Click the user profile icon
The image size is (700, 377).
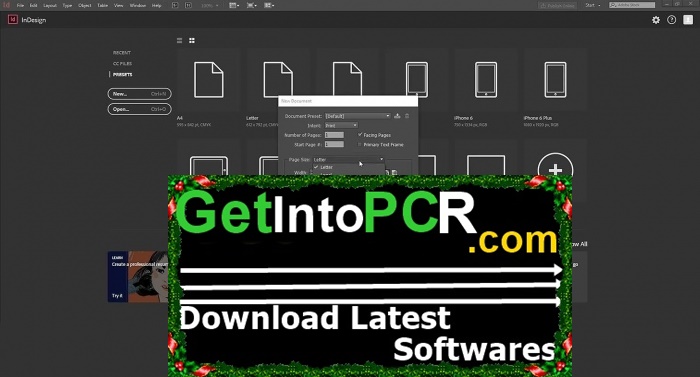tap(688, 20)
